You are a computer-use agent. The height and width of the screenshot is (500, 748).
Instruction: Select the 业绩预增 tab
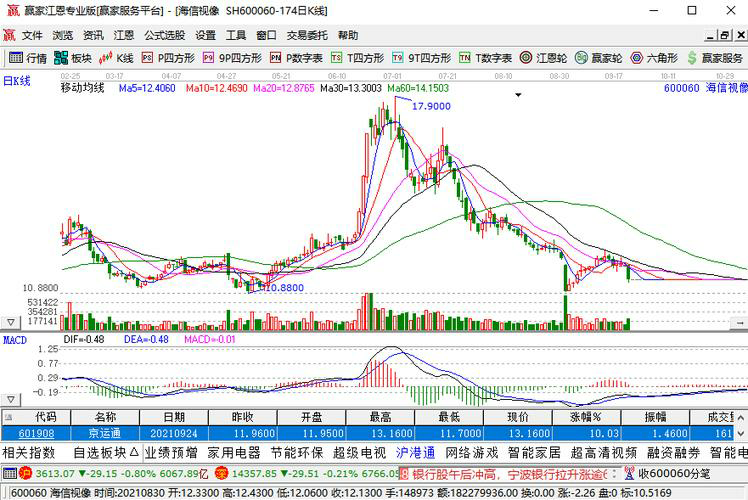click(x=171, y=452)
